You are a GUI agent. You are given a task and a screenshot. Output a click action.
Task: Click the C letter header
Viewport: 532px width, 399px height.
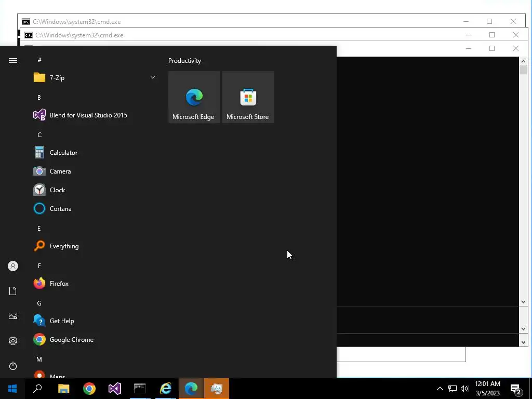click(x=39, y=135)
